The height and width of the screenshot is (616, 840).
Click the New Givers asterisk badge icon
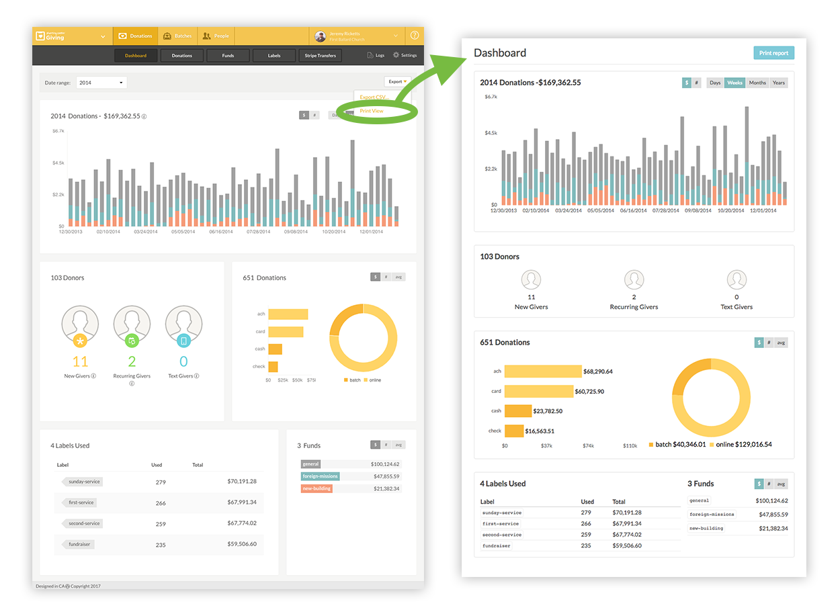coord(80,341)
